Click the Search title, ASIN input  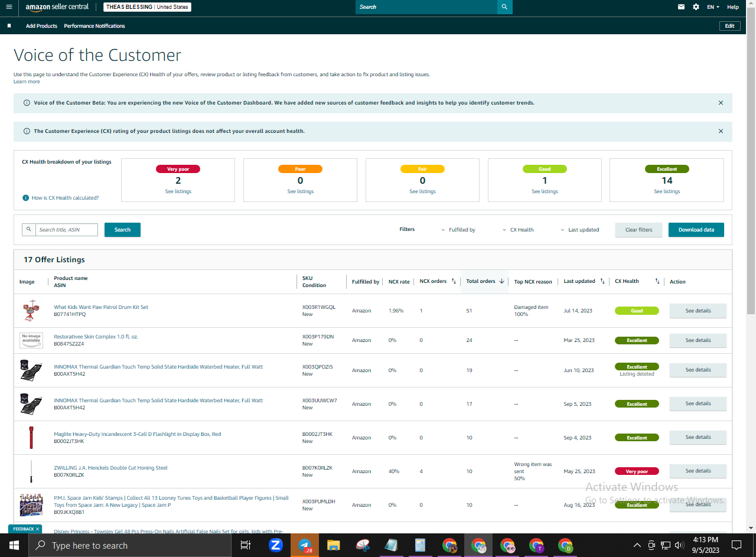tap(66, 230)
